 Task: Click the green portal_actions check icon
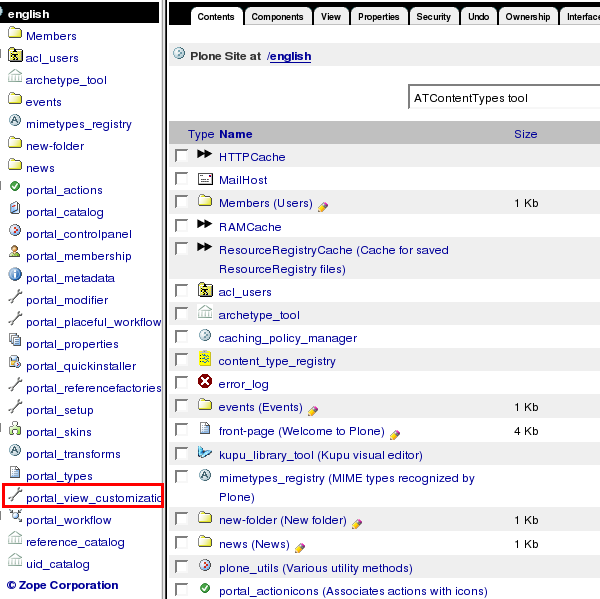pyautogui.click(x=15, y=186)
